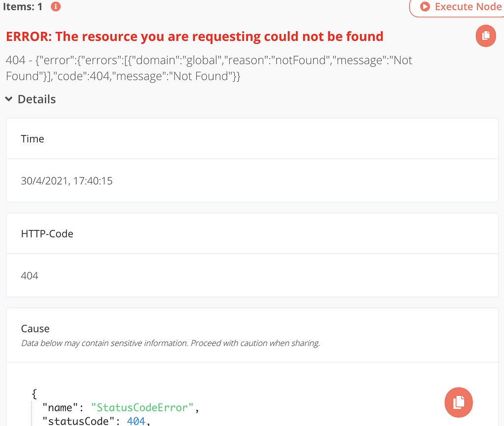This screenshot has height=426, width=504.
Task: Select the 404 value under HTTP-Code
Action: click(30, 276)
